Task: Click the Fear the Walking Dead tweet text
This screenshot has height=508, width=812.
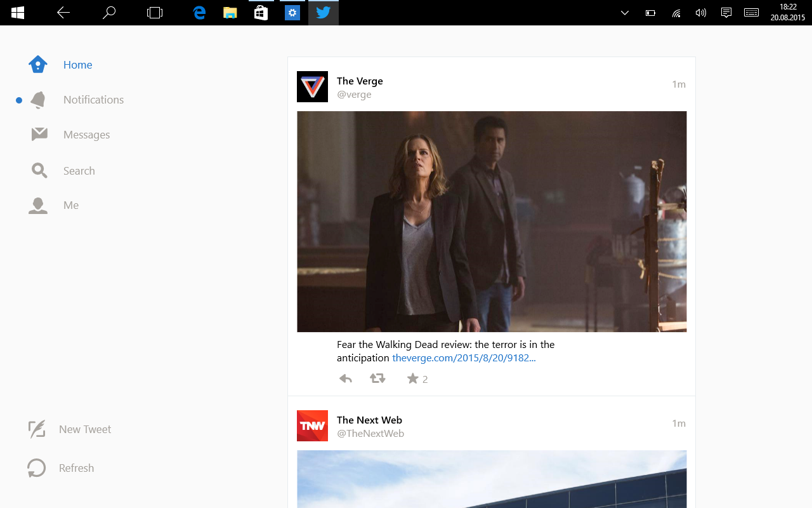Action: click(x=445, y=351)
